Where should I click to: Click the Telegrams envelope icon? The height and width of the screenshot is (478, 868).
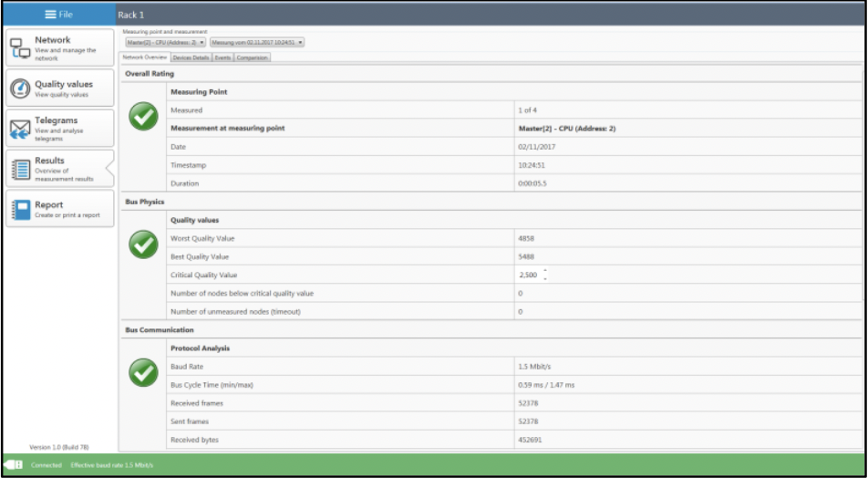(20, 129)
